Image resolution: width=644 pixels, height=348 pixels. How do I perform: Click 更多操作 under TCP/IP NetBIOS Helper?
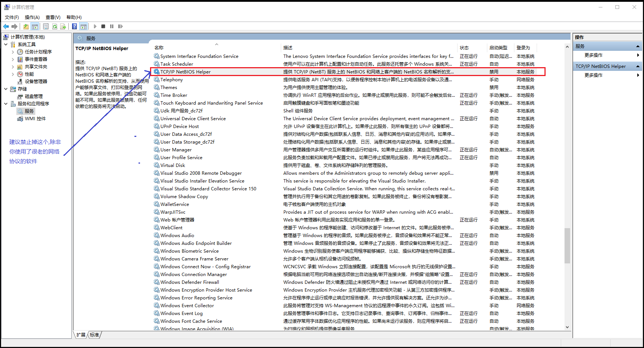click(x=593, y=75)
